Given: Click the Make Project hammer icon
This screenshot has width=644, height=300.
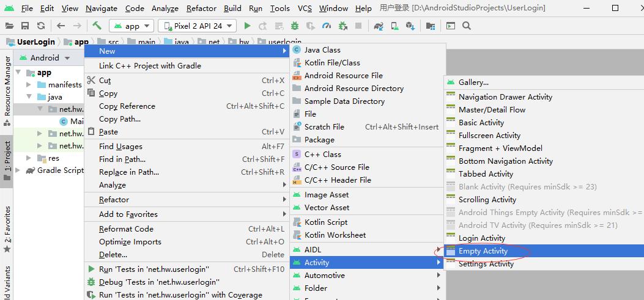Looking at the screenshot, I should 97,26.
